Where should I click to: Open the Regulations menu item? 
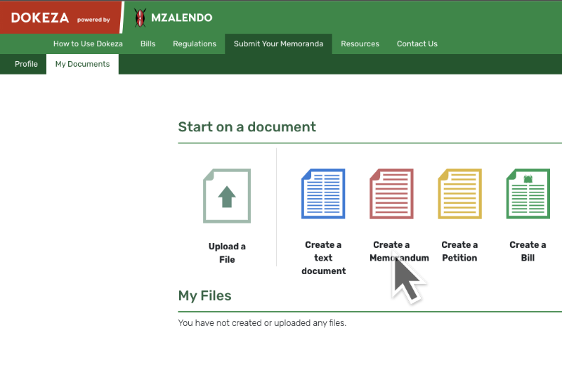point(195,44)
